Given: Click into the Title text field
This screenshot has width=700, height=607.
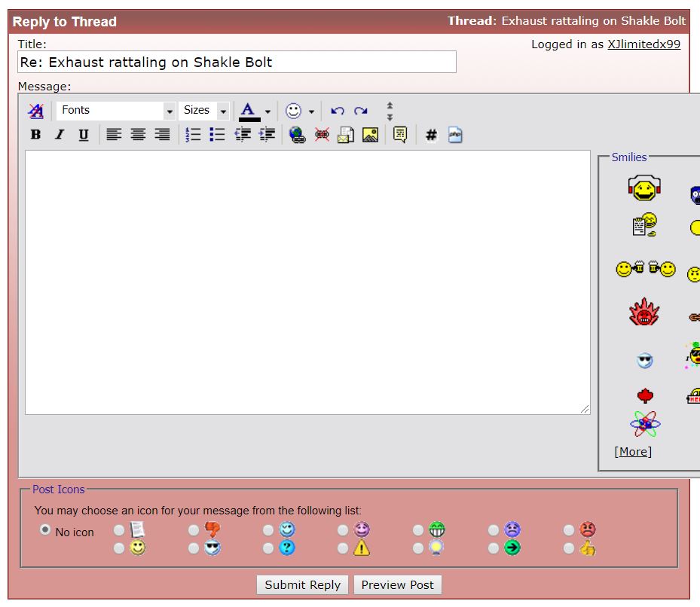Looking at the screenshot, I should [x=237, y=62].
